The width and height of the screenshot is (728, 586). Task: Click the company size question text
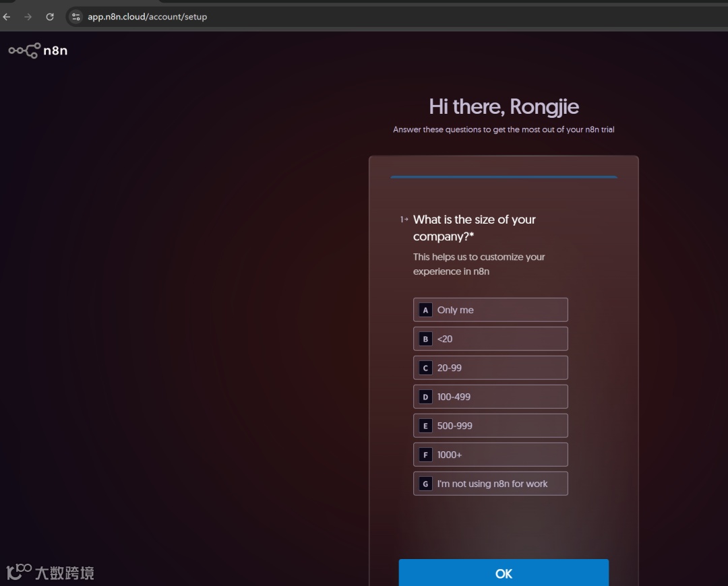tap(474, 228)
